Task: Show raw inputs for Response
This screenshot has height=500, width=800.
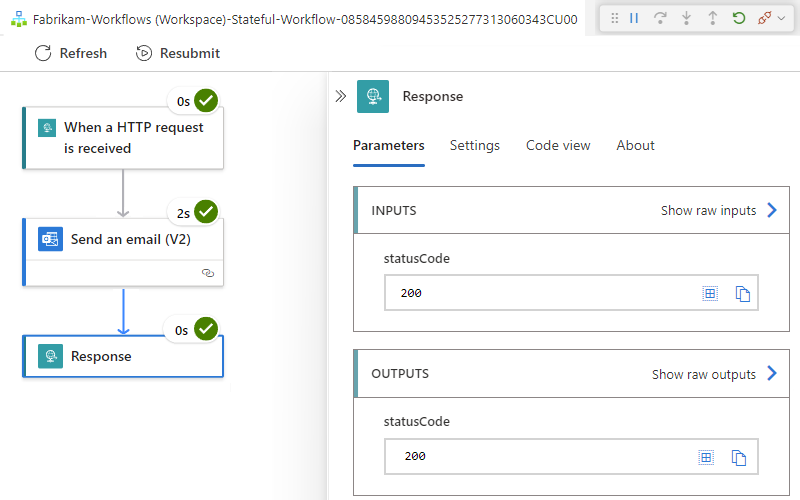Action: tap(718, 210)
